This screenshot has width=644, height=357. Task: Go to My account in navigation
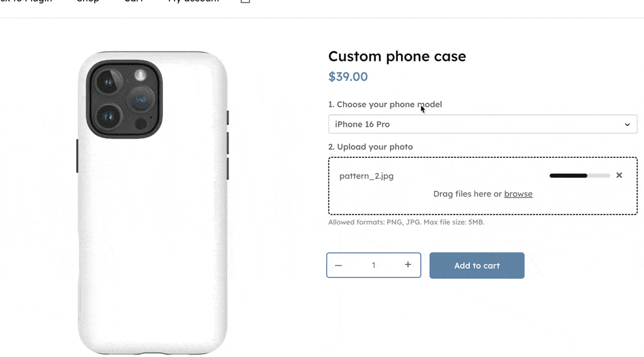click(194, 2)
